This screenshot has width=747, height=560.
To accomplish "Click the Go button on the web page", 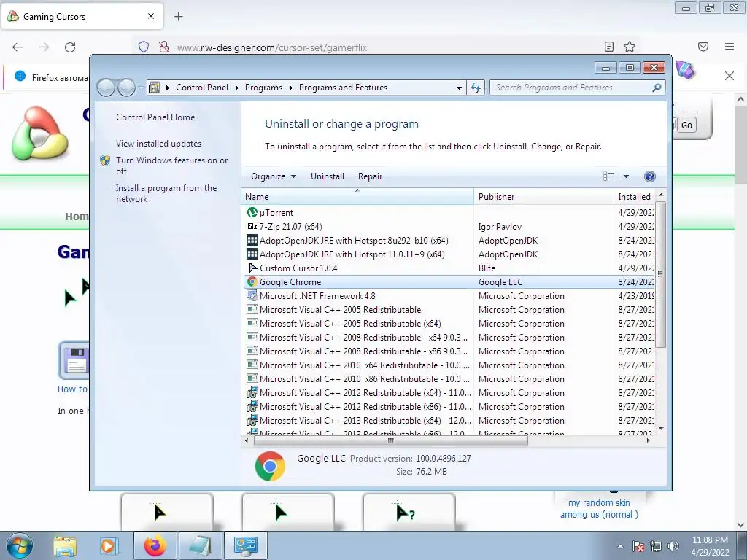I will point(686,125).
